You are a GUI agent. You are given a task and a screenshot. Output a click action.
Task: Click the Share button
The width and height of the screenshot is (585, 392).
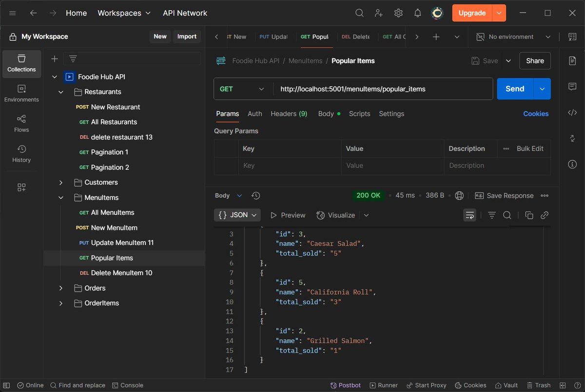(535, 61)
